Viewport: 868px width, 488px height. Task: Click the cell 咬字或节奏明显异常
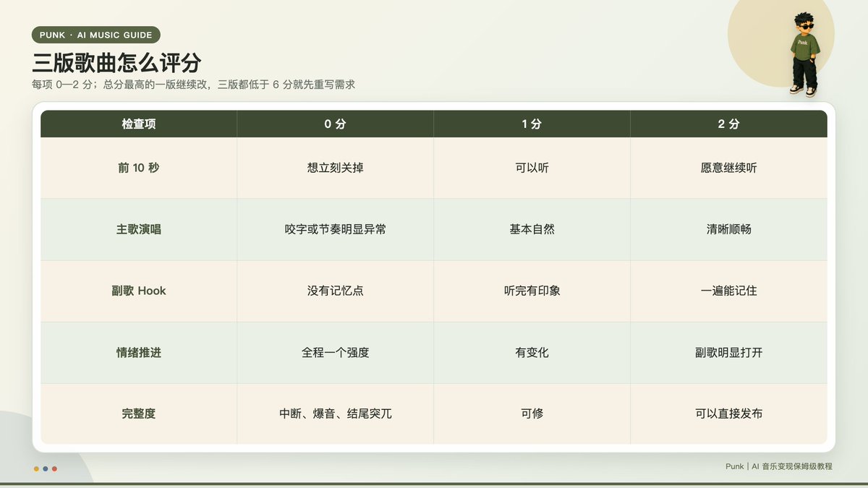(336, 229)
